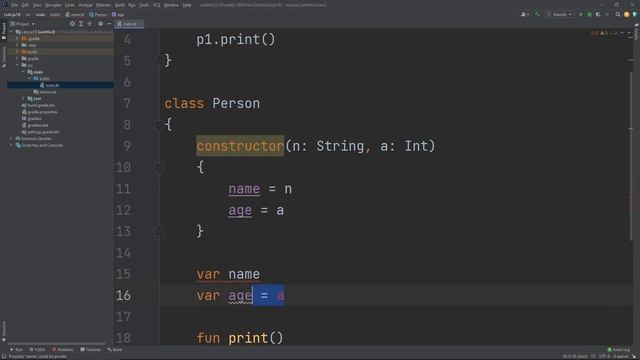Click the fold marker at line 10
Image resolution: width=640 pixels, height=360 pixels.
pyautogui.click(x=159, y=167)
